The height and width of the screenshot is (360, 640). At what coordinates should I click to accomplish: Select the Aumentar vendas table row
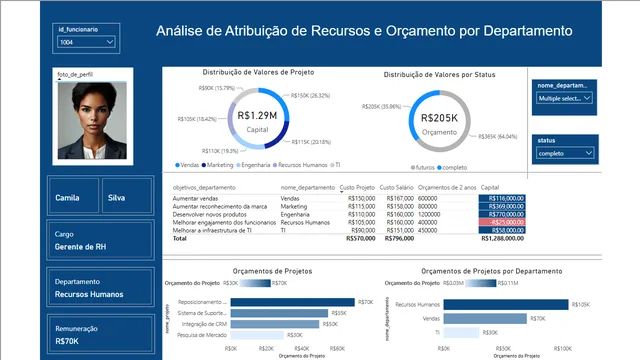pyautogui.click(x=349, y=198)
